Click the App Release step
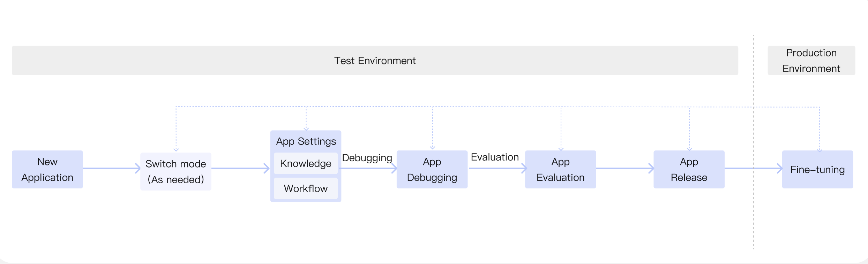 click(689, 170)
